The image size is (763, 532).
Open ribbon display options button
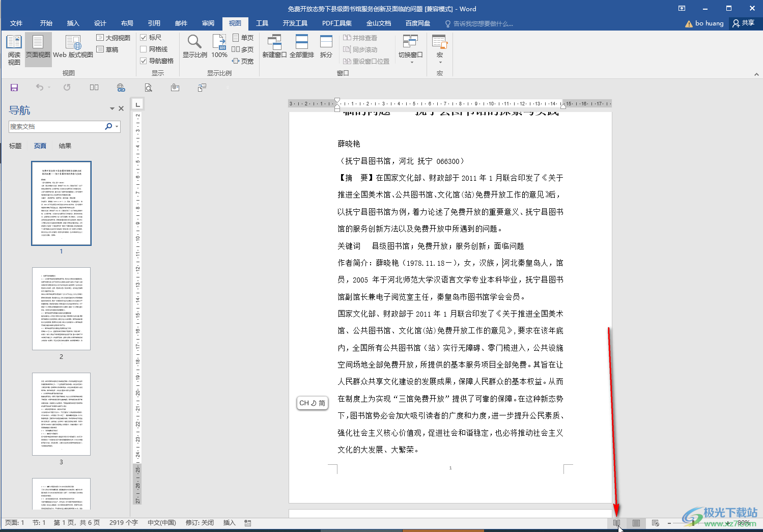click(682, 8)
